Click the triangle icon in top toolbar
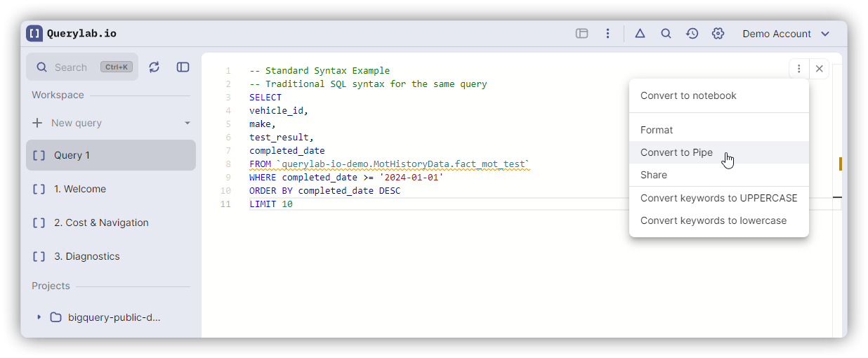The height and width of the screenshot is (358, 868). pos(640,34)
